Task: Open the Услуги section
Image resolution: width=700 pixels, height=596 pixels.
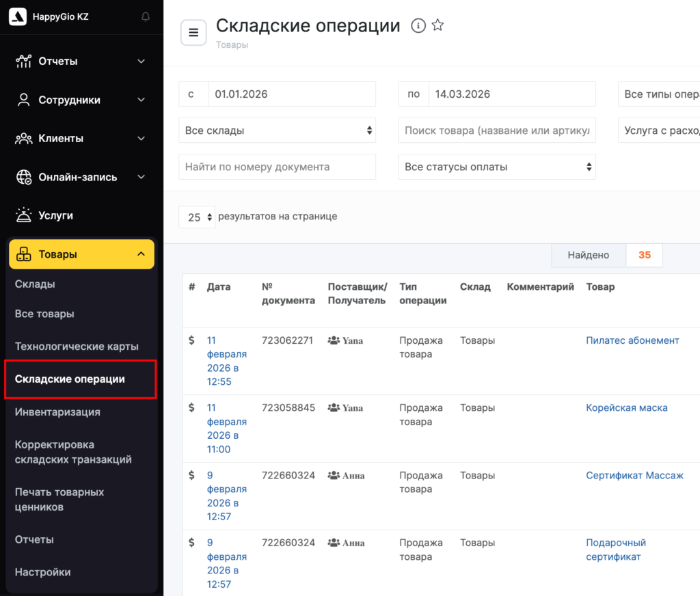Action: point(55,215)
